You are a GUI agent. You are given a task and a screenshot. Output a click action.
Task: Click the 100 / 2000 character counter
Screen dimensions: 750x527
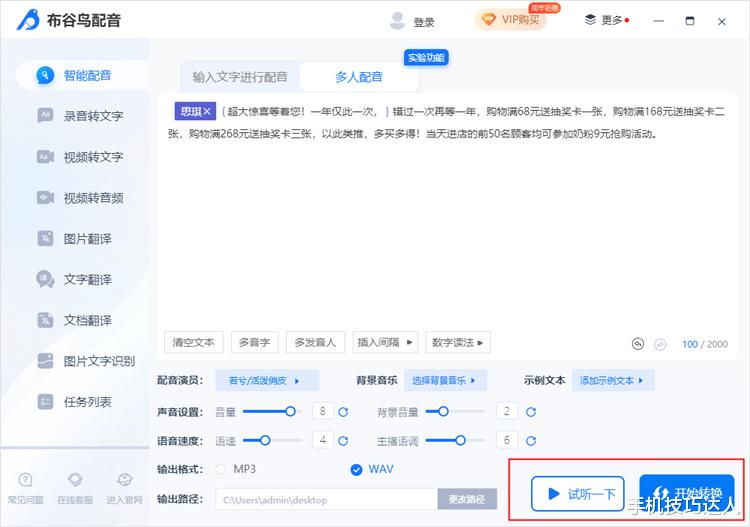point(705,344)
